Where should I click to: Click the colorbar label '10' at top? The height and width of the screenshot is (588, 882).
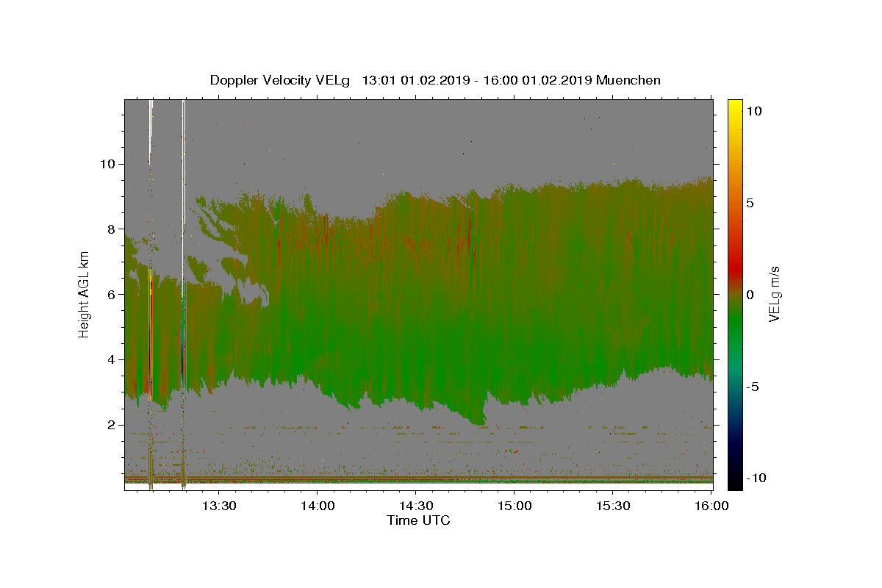point(753,111)
